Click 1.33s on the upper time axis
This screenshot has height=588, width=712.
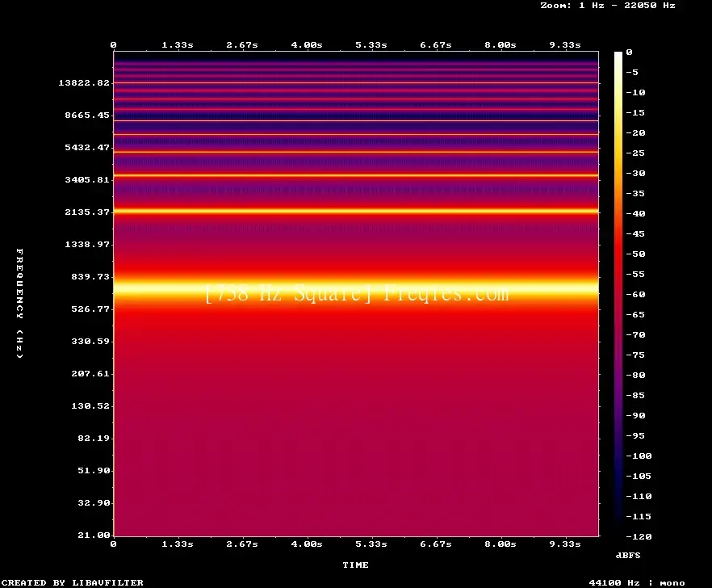point(178,45)
